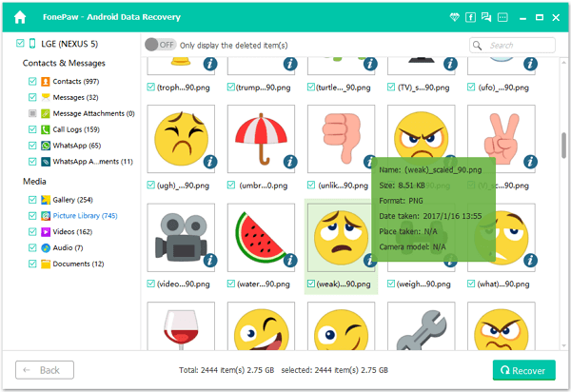The image size is (571, 392).
Task: Click the search magnifier icon
Action: (x=477, y=45)
